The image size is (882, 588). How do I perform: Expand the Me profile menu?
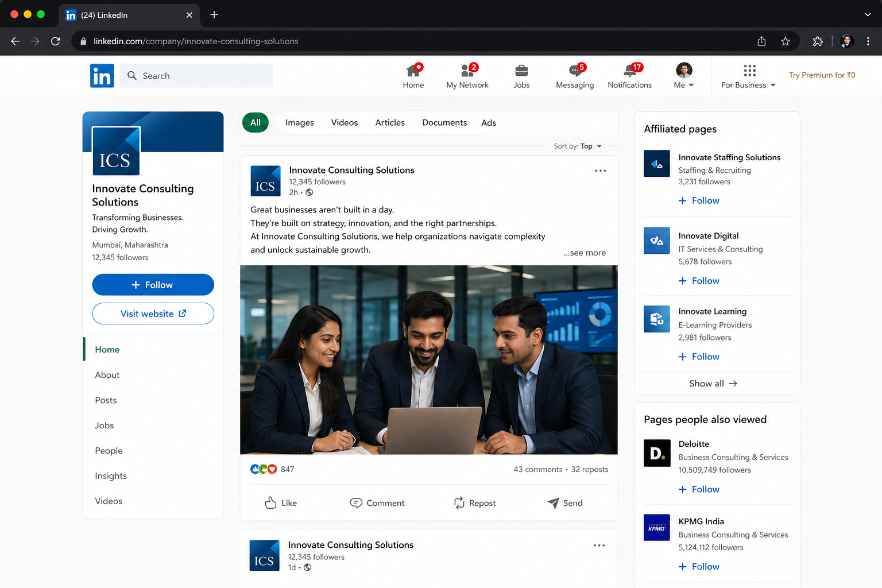[684, 76]
